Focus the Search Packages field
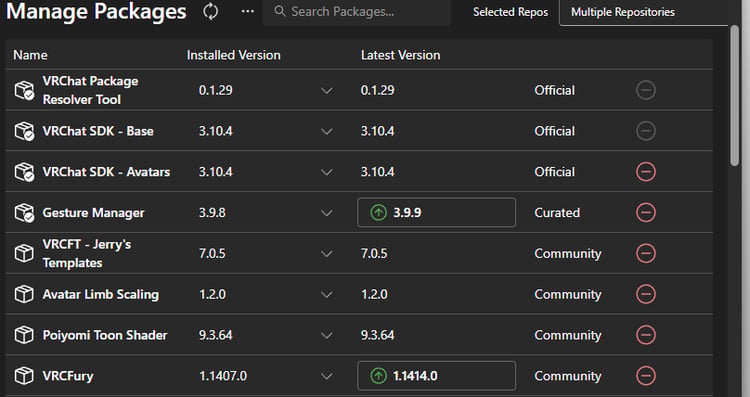Screen dimensions: 750x397 point(357,11)
